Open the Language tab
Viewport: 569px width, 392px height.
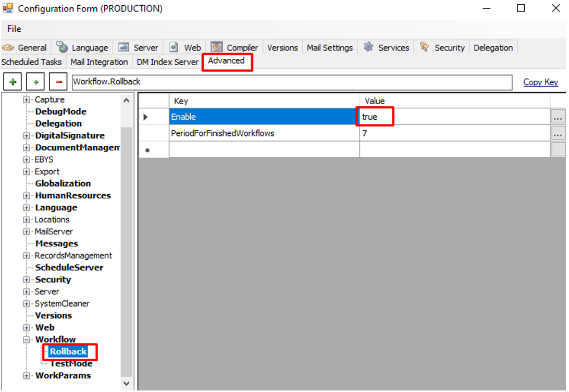click(82, 47)
